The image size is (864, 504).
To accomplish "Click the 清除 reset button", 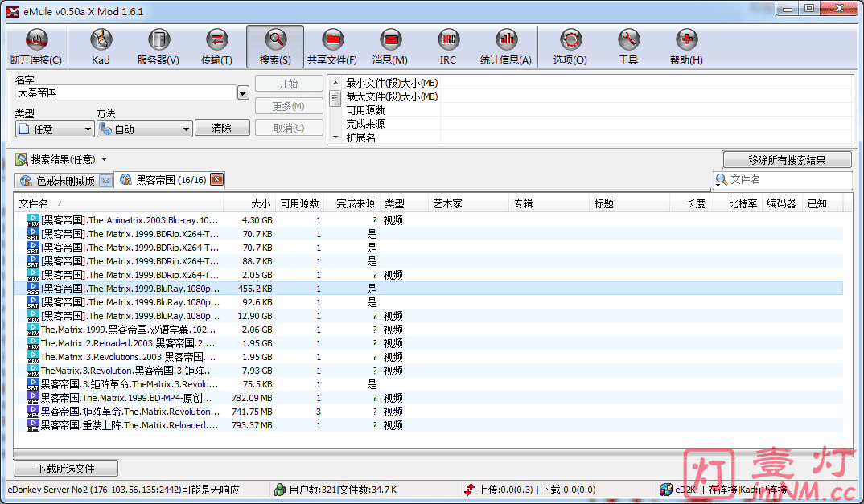I will tap(222, 129).
